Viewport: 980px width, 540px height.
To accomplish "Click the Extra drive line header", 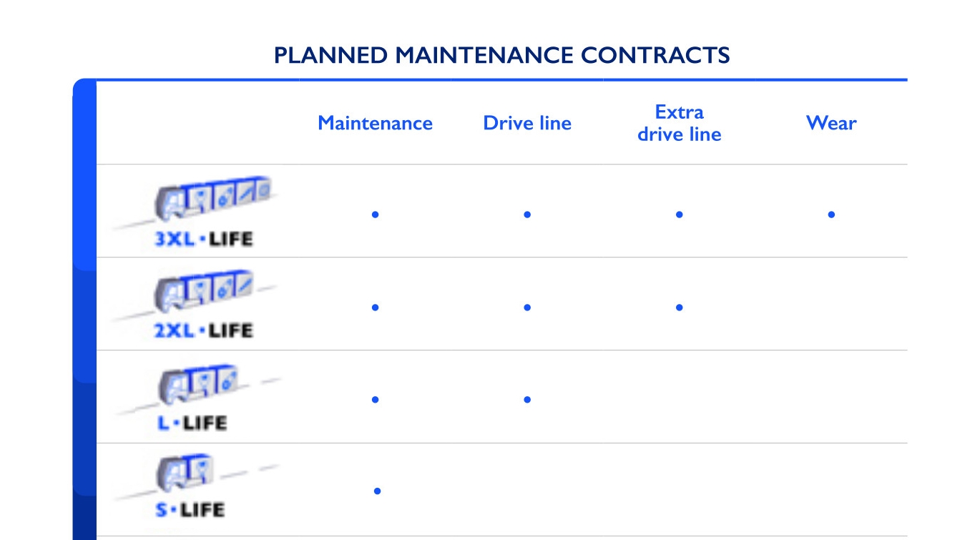I will pos(679,123).
